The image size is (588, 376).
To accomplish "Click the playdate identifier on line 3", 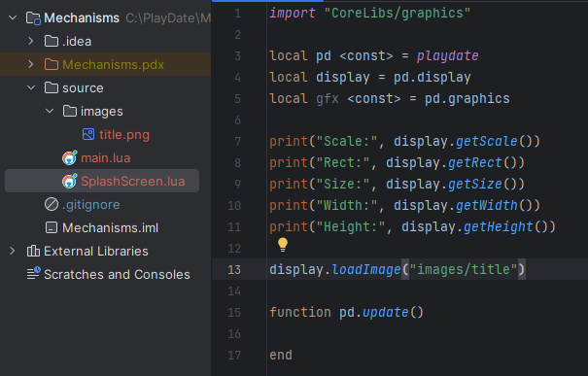I will click(447, 56).
